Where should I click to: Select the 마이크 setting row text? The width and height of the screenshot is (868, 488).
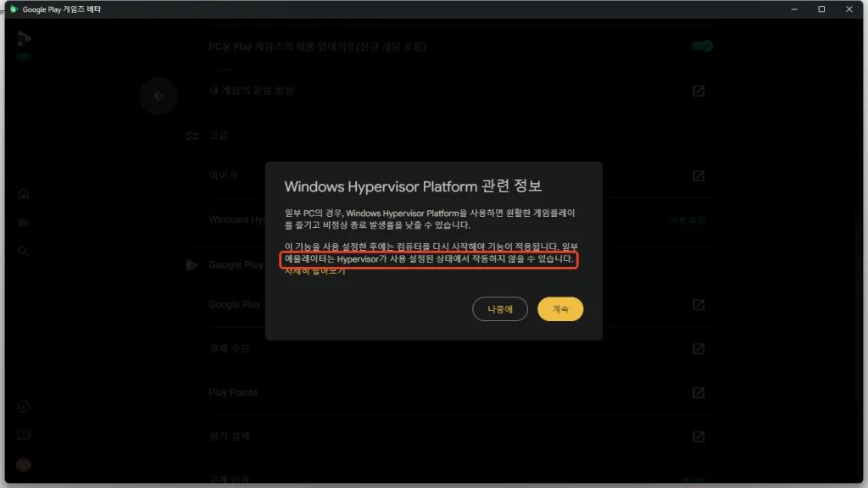(223, 175)
